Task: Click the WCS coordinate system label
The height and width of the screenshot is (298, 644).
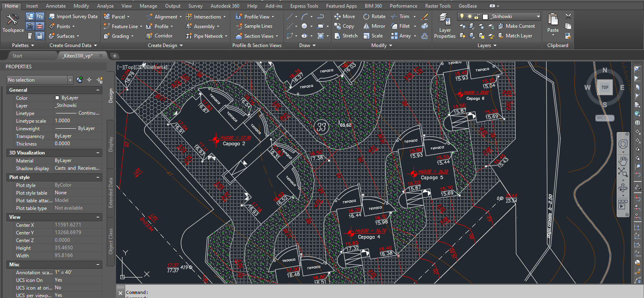Action: pos(605,118)
